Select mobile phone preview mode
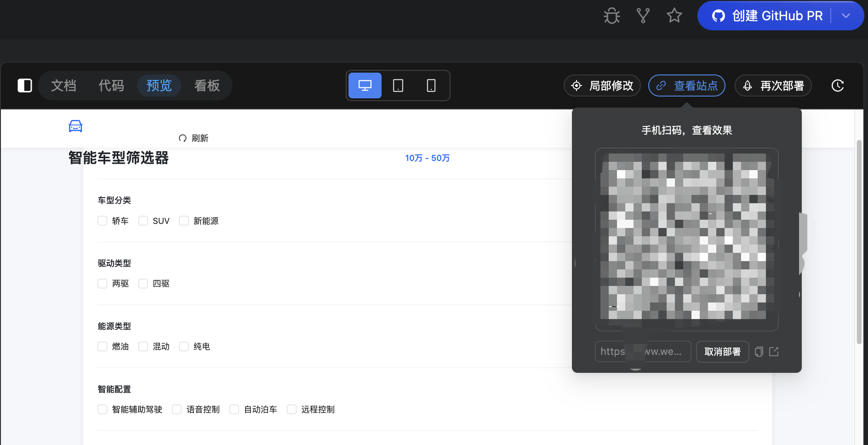Screen dimensions: 868x445 (431, 86)
